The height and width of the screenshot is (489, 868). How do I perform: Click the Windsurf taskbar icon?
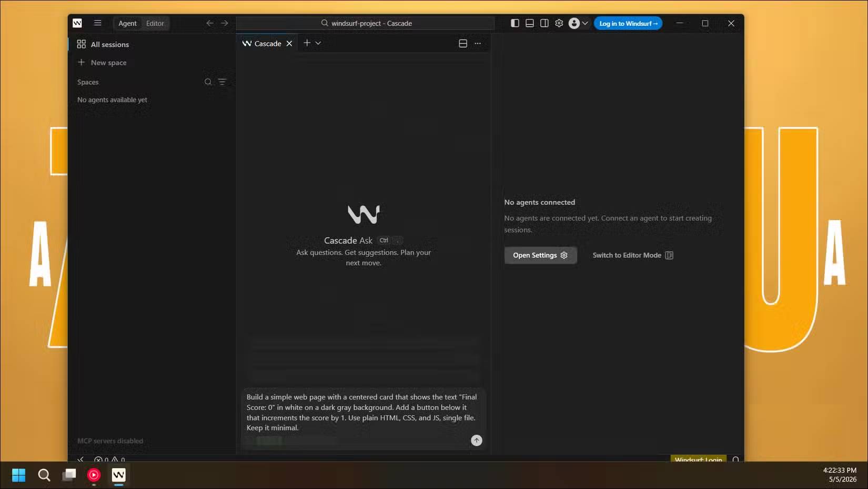(118, 475)
